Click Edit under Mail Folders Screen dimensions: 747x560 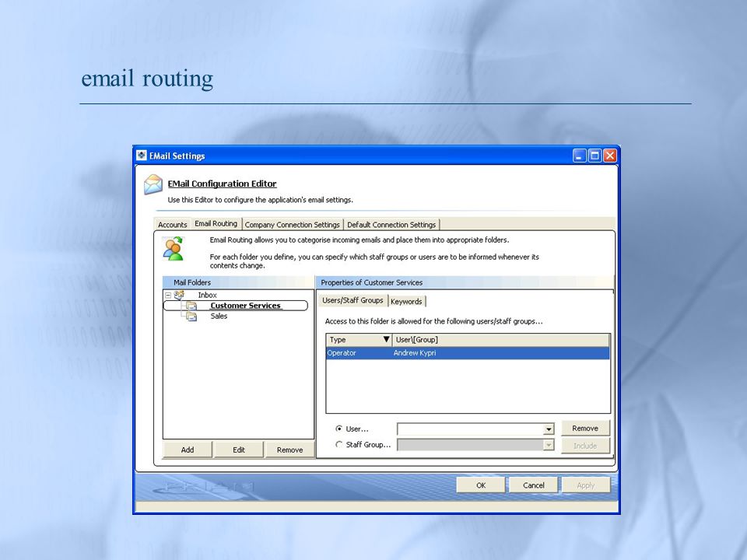pyautogui.click(x=239, y=450)
